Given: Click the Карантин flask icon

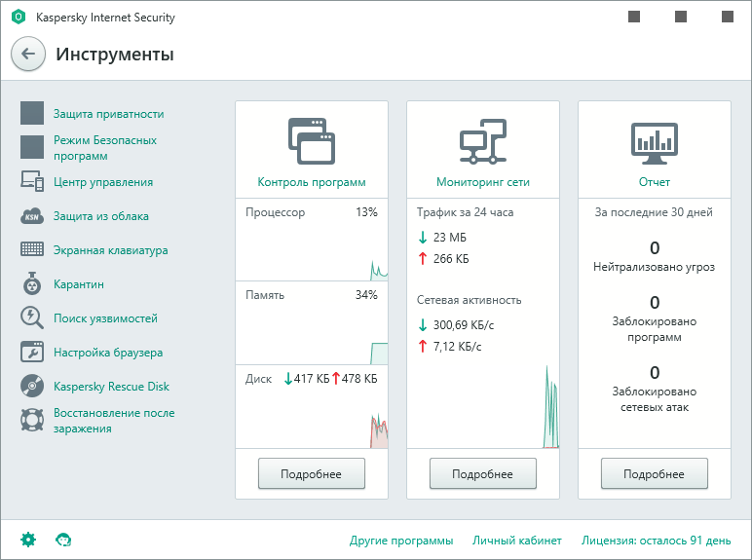Looking at the screenshot, I should (32, 283).
